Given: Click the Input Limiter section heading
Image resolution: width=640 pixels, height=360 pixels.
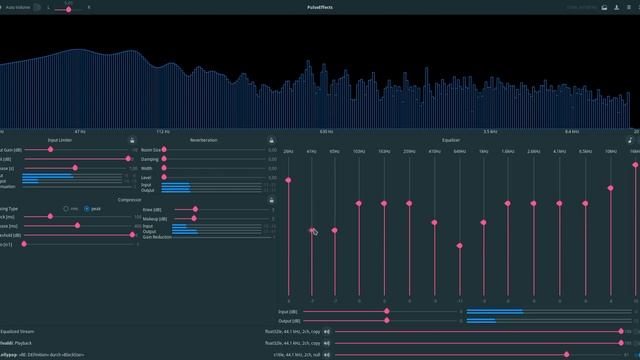Looking at the screenshot, I should pos(60,140).
